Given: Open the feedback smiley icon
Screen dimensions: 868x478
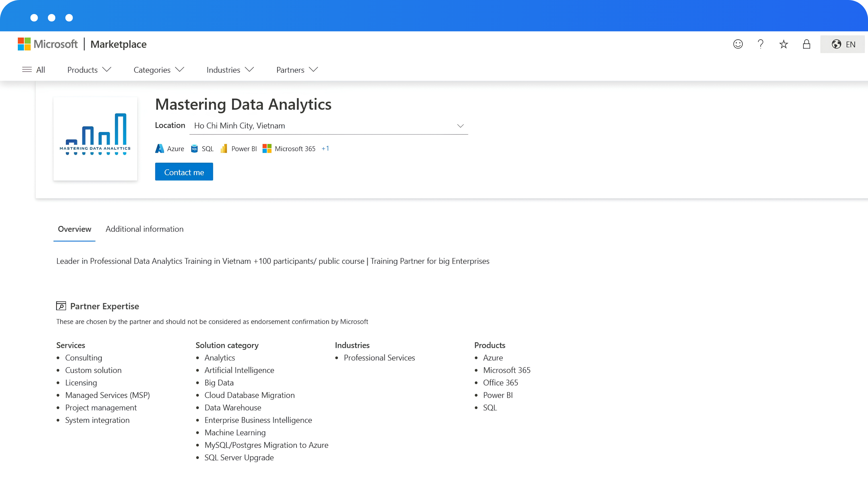Looking at the screenshot, I should 738,44.
